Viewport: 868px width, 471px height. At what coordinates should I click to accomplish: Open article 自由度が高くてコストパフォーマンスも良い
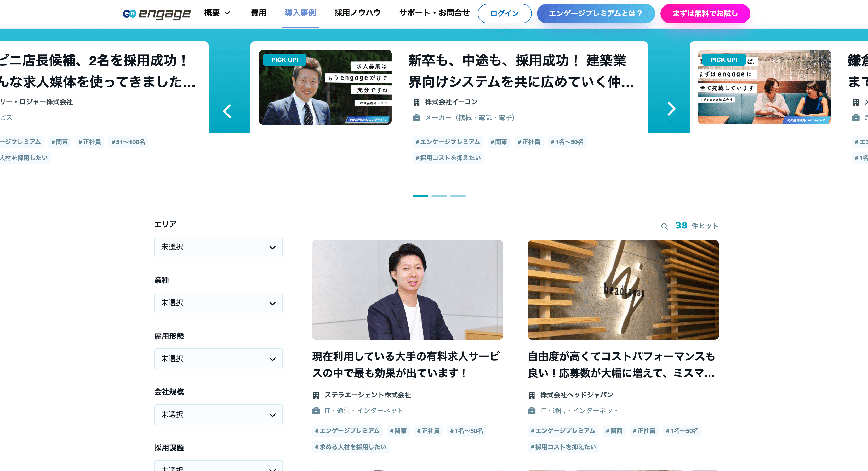(621, 365)
